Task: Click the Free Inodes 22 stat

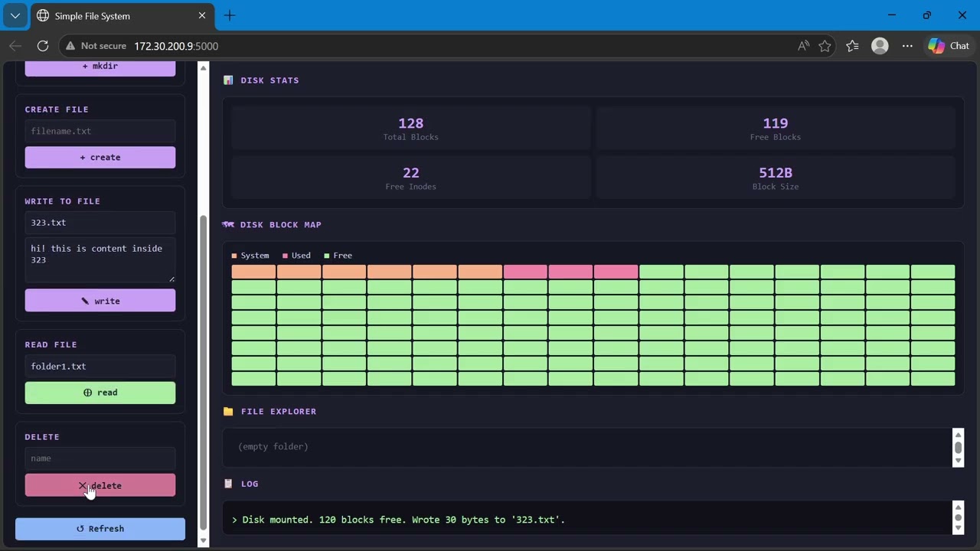Action: pos(411,178)
